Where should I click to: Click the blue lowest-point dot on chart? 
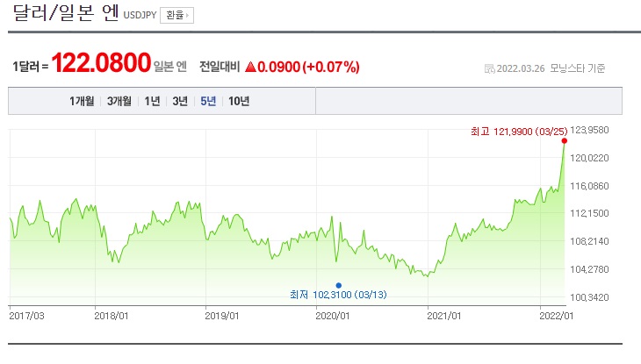click(x=338, y=285)
